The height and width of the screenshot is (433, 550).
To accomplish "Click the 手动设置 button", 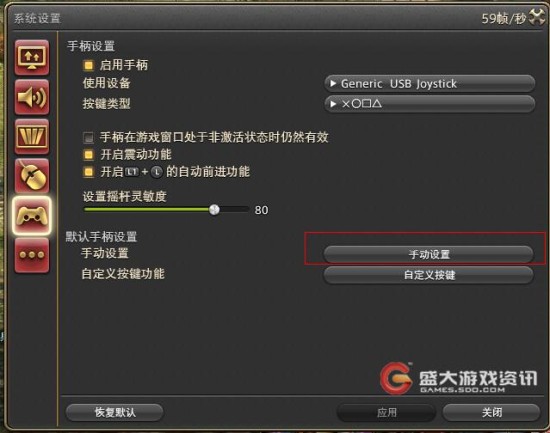I will pos(428,254).
